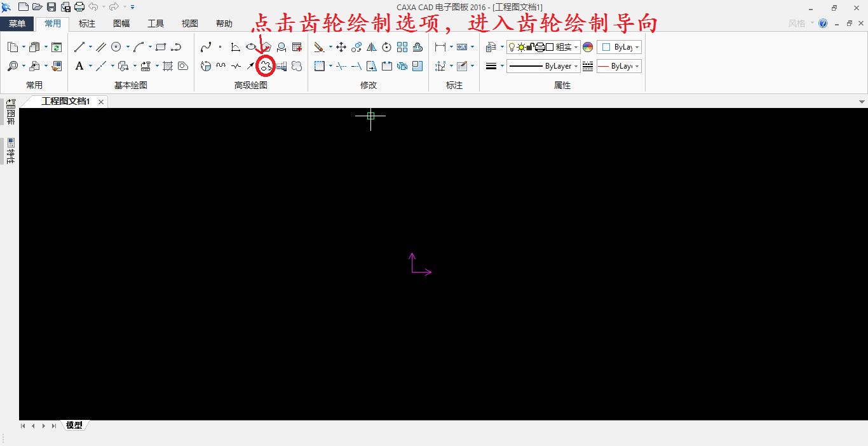Switch to the 图幅 ribbon tab

point(121,24)
